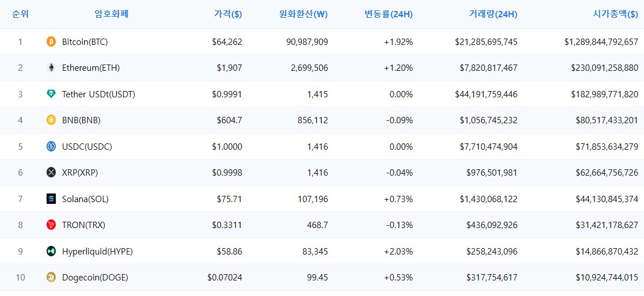Select Hyperliquid price $58.86

click(229, 251)
